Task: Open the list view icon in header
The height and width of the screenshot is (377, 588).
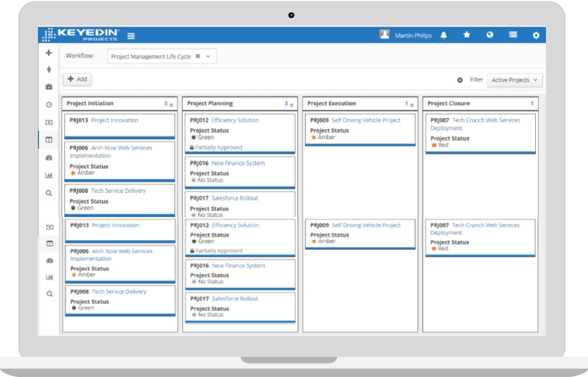Action: coord(513,35)
